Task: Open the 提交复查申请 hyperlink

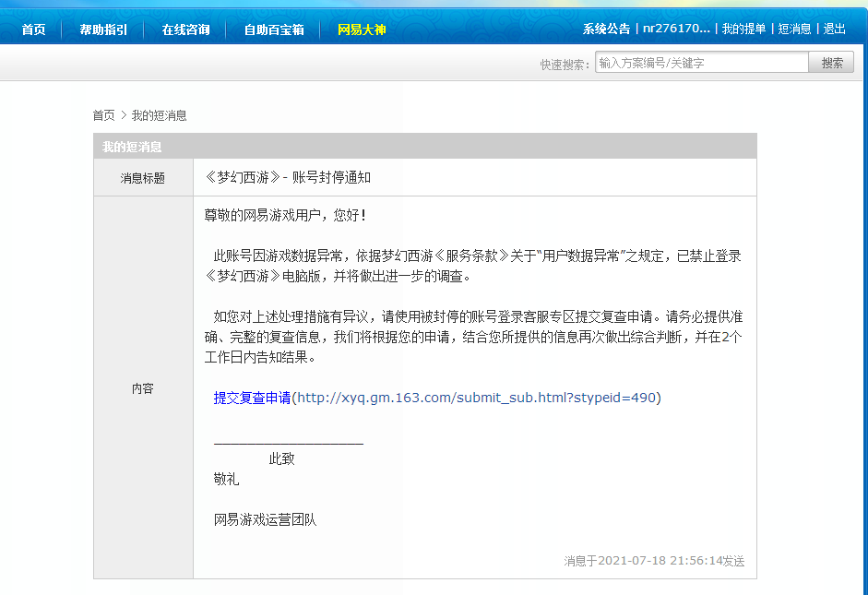Action: (x=252, y=398)
